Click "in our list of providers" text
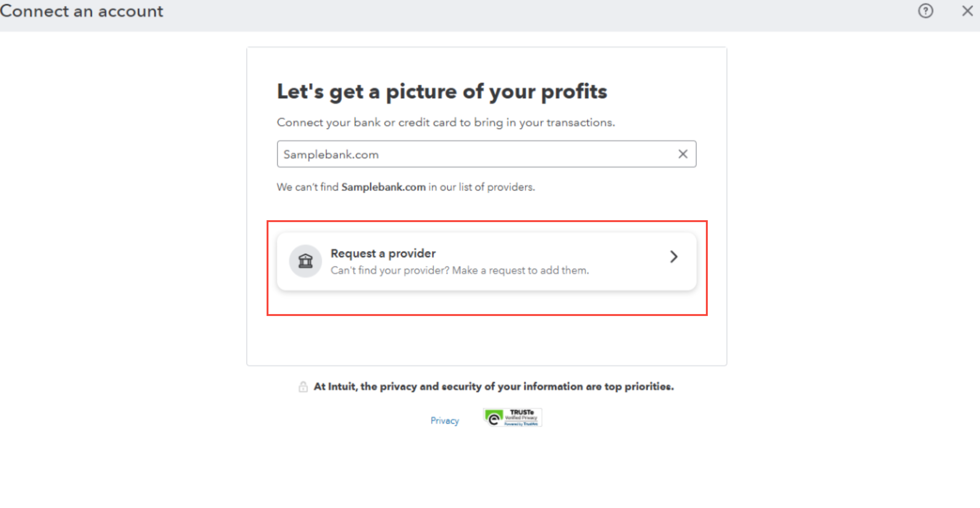Image resolution: width=980 pixels, height=508 pixels. point(482,187)
